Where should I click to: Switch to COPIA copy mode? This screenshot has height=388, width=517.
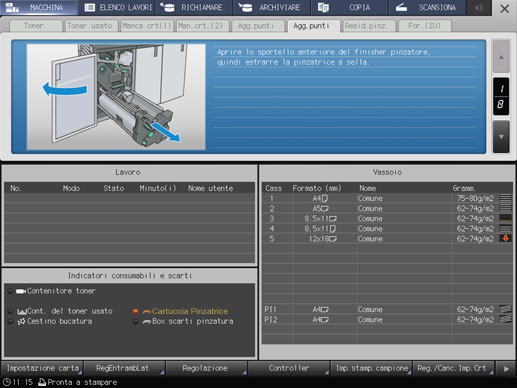click(x=350, y=8)
